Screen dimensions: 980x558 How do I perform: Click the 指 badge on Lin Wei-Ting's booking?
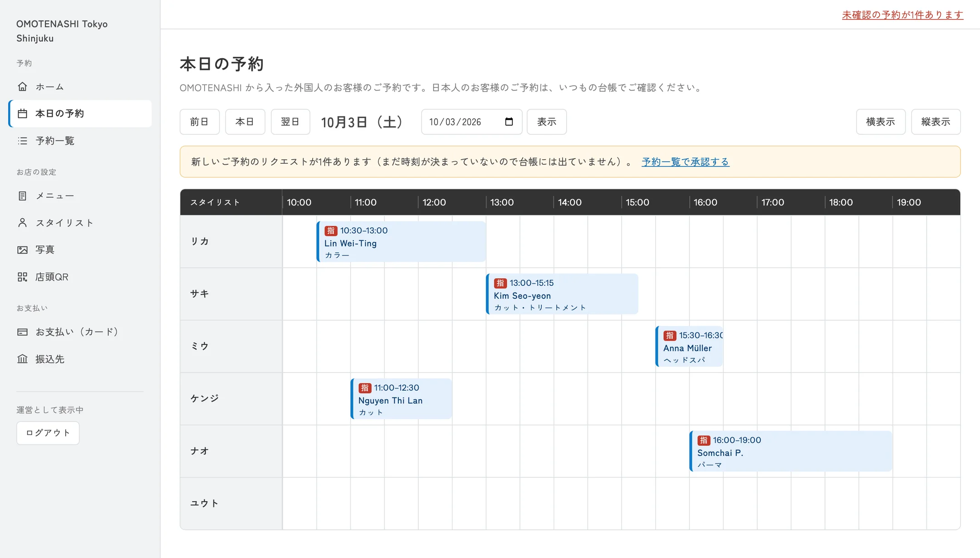coord(331,230)
